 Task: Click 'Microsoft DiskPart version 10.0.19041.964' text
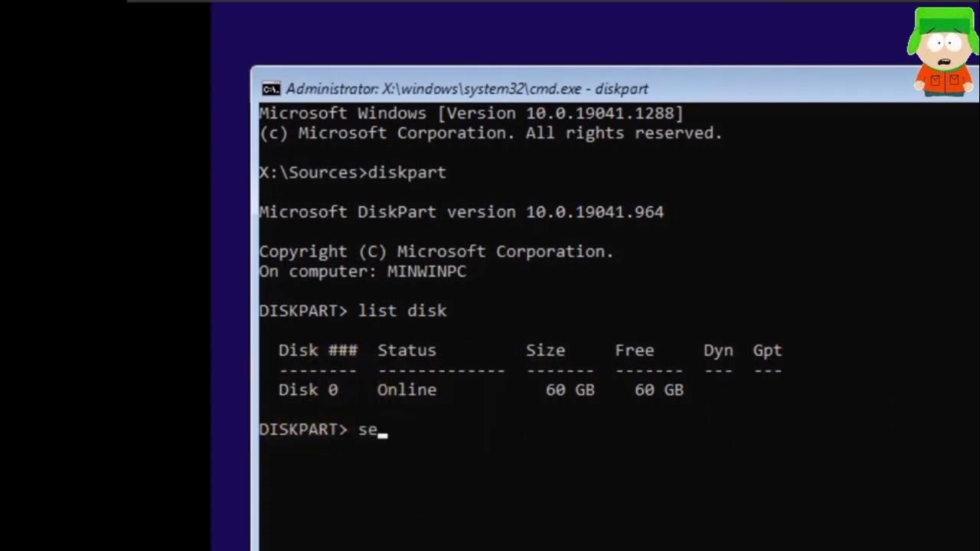point(461,212)
